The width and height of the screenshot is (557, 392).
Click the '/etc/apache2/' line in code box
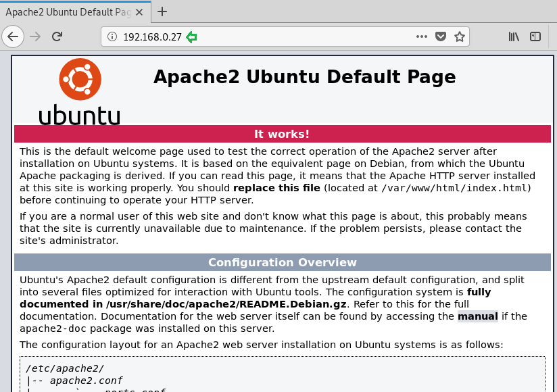click(65, 368)
